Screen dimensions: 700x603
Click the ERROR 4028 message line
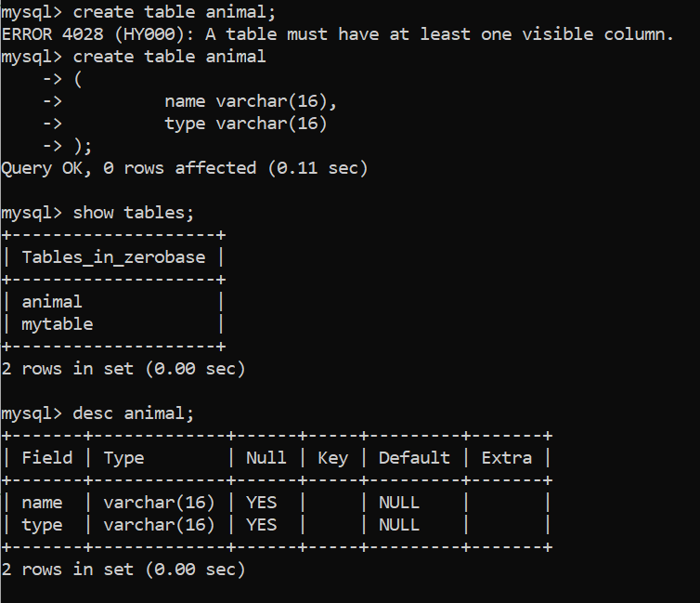tap(338, 34)
